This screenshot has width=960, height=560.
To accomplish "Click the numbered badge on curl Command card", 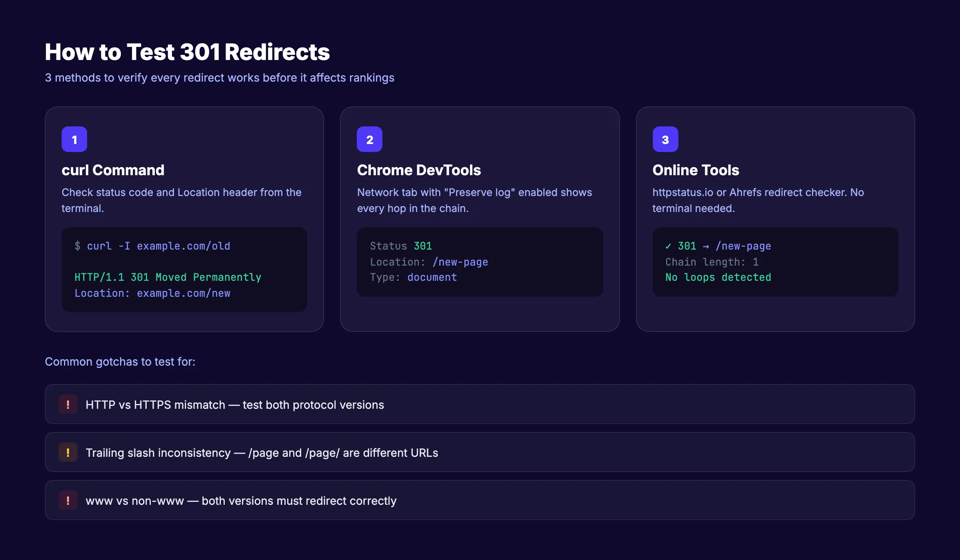I will (x=74, y=139).
